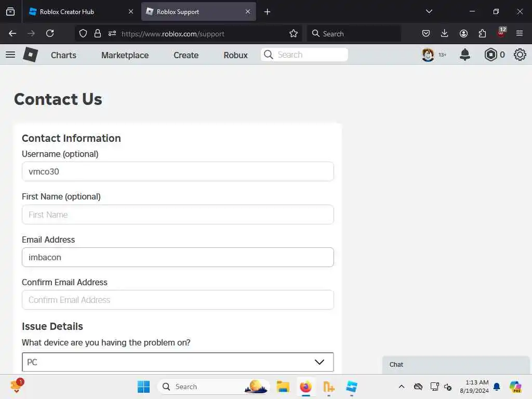Image resolution: width=532 pixels, height=399 pixels.
Task: Focus the Firefox toolbar search box
Action: point(354,34)
